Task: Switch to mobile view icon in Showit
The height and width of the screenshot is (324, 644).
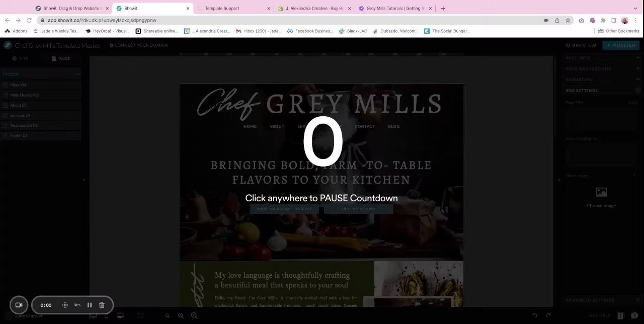Action: pyautogui.click(x=106, y=315)
